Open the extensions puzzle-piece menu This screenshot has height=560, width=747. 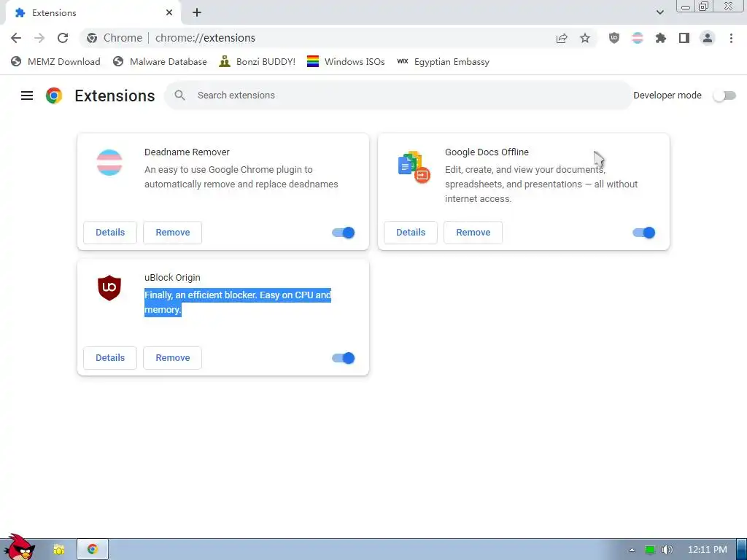pyautogui.click(x=661, y=38)
